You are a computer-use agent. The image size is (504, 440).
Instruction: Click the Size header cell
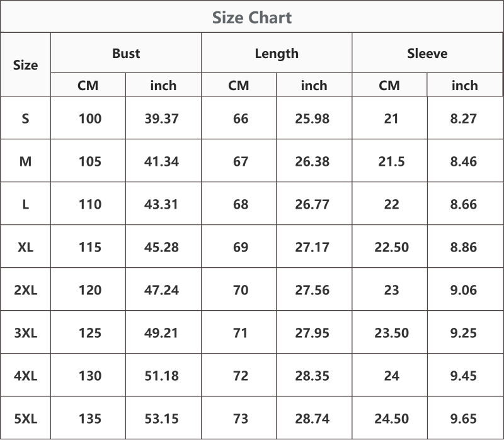point(25,65)
